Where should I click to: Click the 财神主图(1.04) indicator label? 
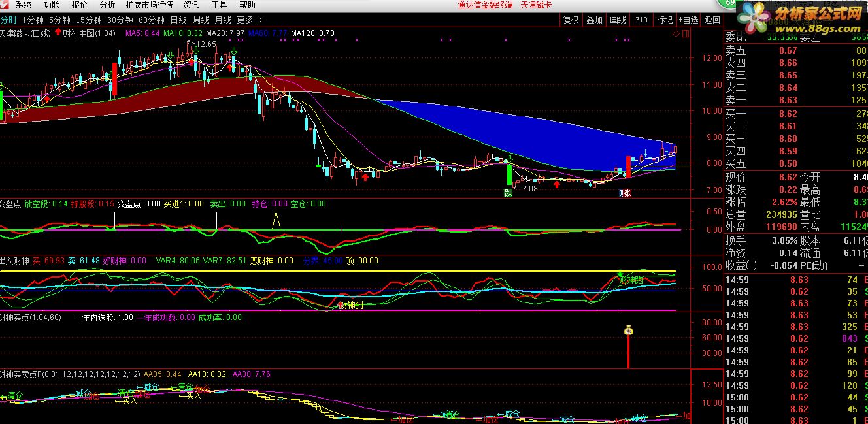pyautogui.click(x=90, y=33)
